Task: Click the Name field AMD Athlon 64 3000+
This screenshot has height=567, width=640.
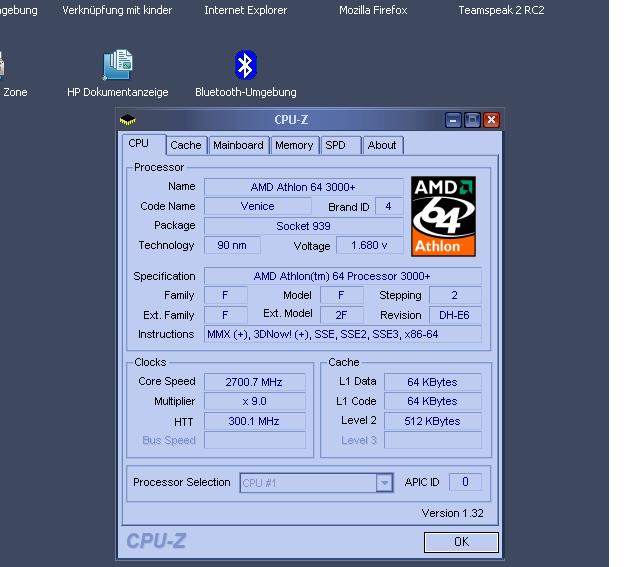Action: (303, 187)
